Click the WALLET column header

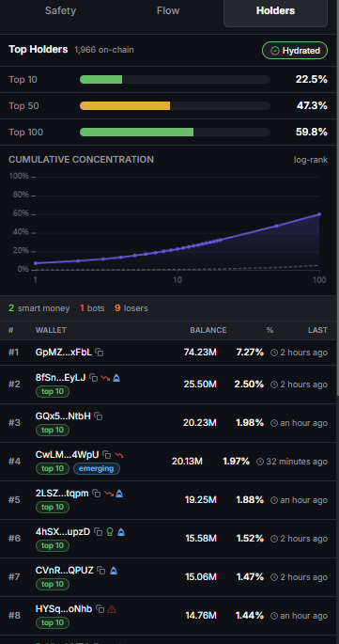point(51,330)
